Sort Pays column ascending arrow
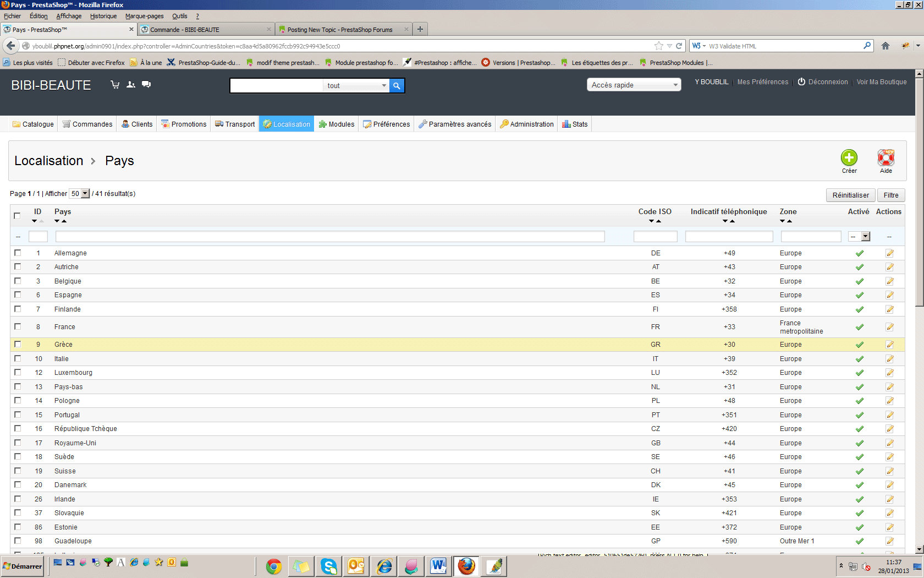 click(64, 221)
